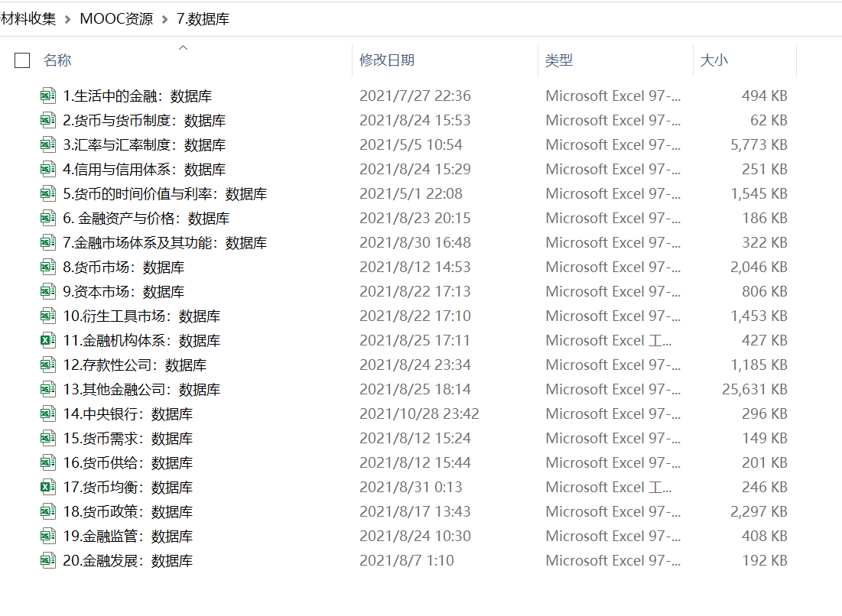This screenshot has height=616, width=842.
Task: Sort files by 名称 column header
Action: (57, 60)
